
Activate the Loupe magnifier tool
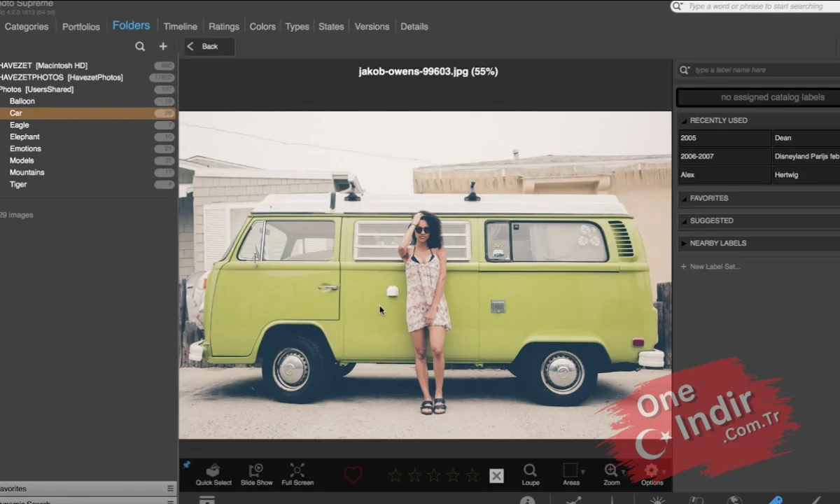coord(531,474)
